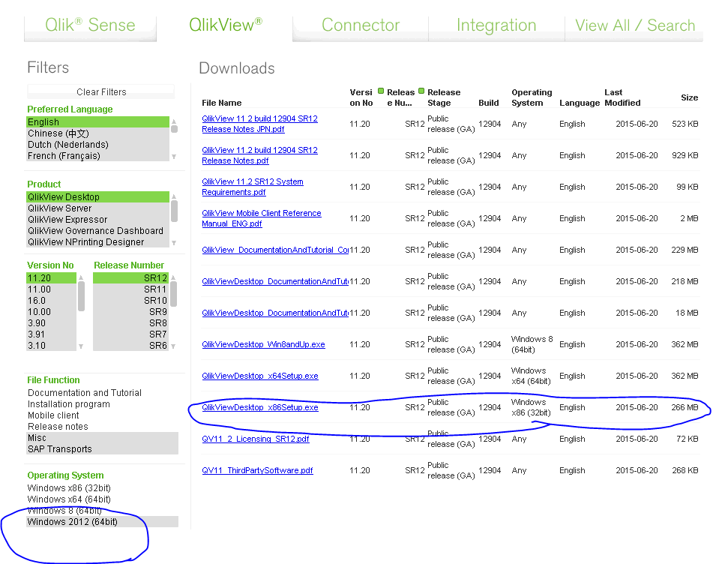Screen dimensions: 728x564
Task: Click green indicator after Version No header
Action: [x=381, y=91]
